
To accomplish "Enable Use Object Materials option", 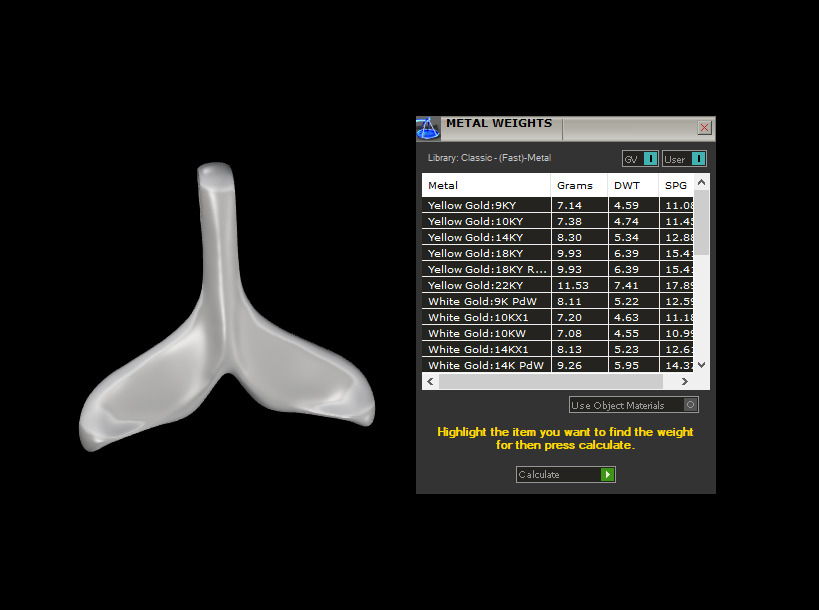I will coord(634,405).
